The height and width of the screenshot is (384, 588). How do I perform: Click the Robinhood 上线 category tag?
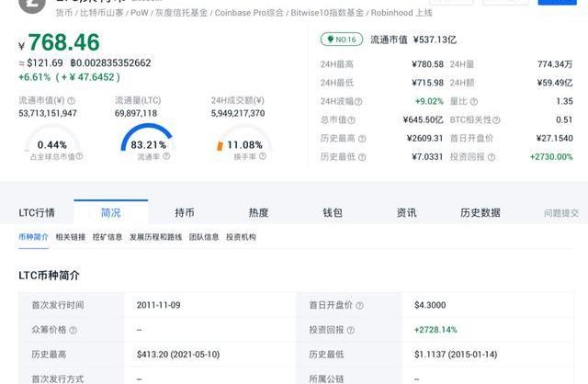(x=401, y=13)
